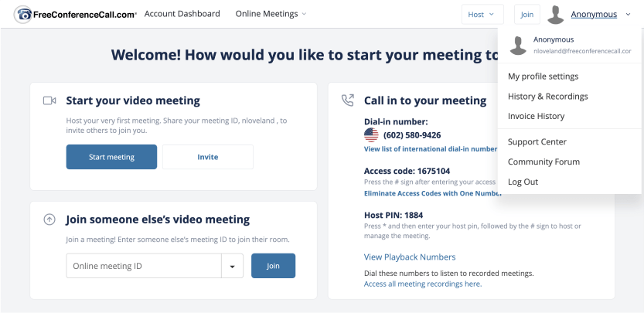Click the Host PIN: 1884 text
Image resolution: width=644 pixels, height=313 pixels.
394,216
